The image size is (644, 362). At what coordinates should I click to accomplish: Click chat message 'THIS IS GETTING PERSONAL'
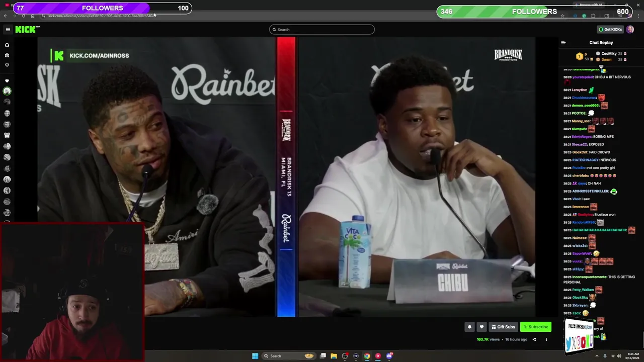599,279
